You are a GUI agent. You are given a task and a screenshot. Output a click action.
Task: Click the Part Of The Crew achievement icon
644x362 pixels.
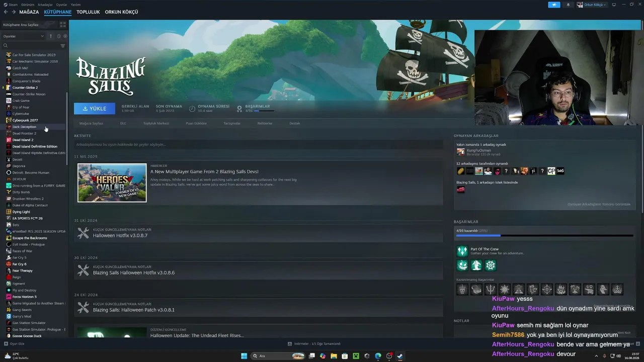point(462,251)
